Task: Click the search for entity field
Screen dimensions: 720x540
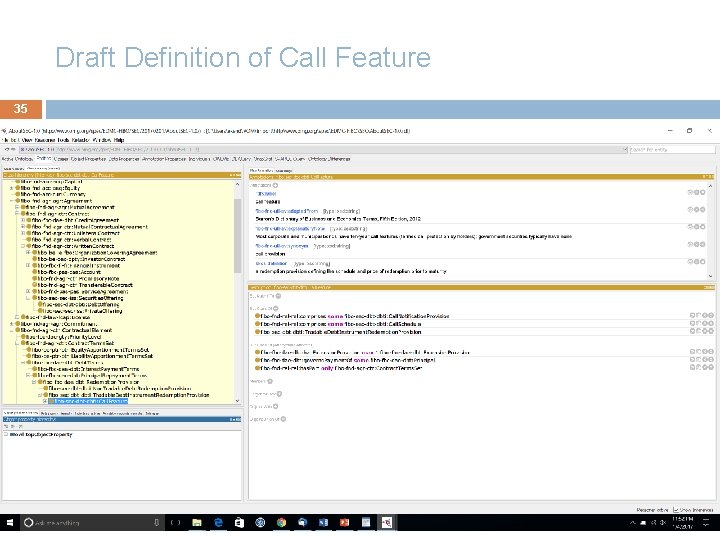Action: click(x=670, y=150)
